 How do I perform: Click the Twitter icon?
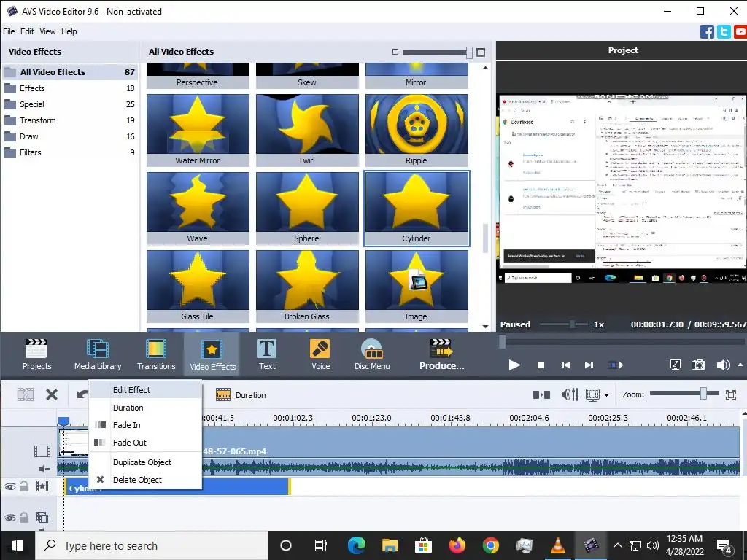[x=724, y=32]
